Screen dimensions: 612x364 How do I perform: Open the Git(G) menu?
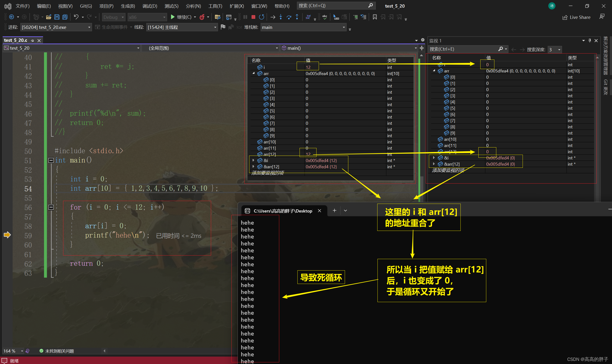[86, 6]
